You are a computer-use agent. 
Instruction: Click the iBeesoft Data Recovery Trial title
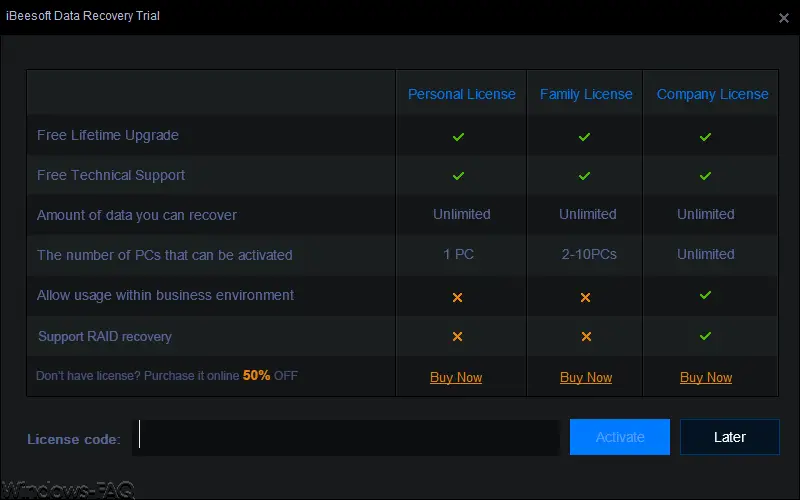(83, 16)
